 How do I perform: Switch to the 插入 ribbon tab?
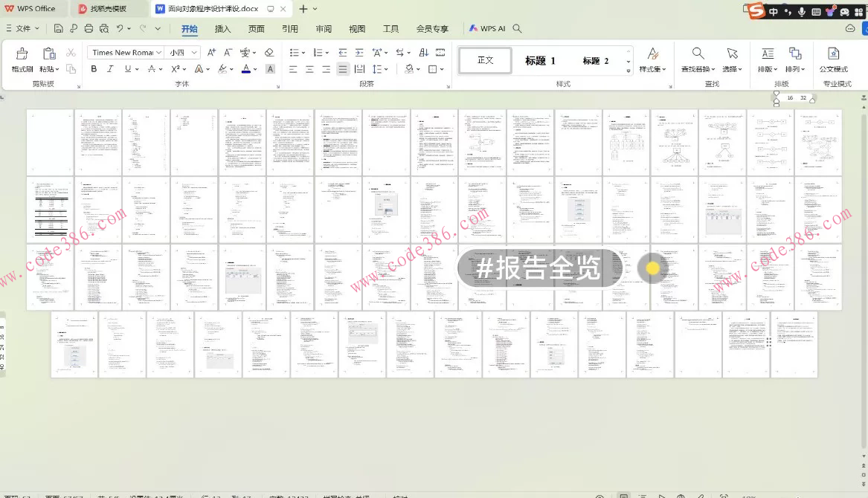[222, 29]
